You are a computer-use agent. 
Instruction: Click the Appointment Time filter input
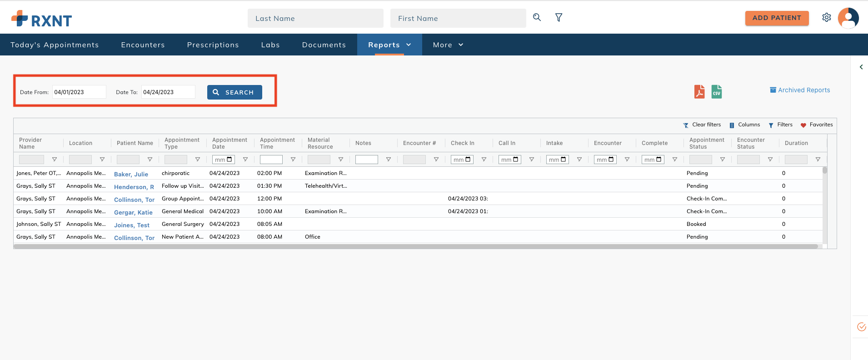point(271,160)
